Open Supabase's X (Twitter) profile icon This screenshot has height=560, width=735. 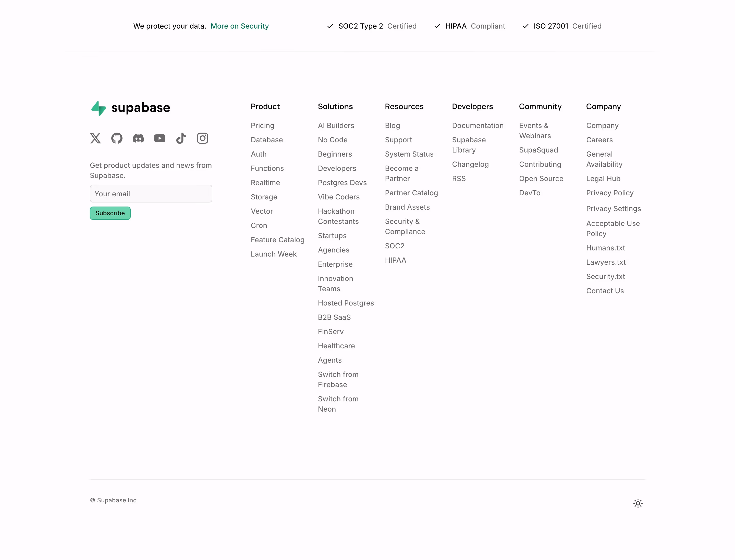pyautogui.click(x=95, y=138)
